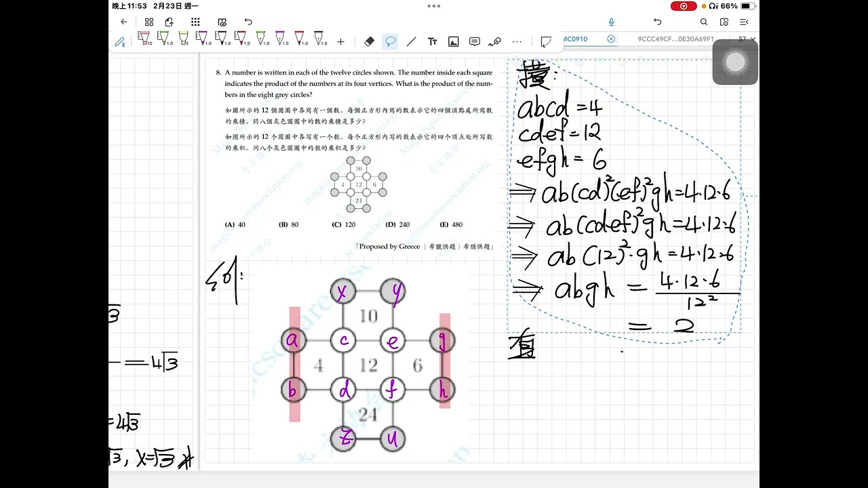Click the handwritten 'abcd = 4' line

coord(559,108)
